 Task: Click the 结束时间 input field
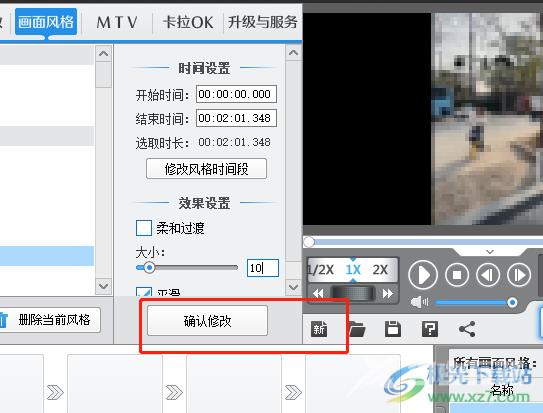point(236,118)
